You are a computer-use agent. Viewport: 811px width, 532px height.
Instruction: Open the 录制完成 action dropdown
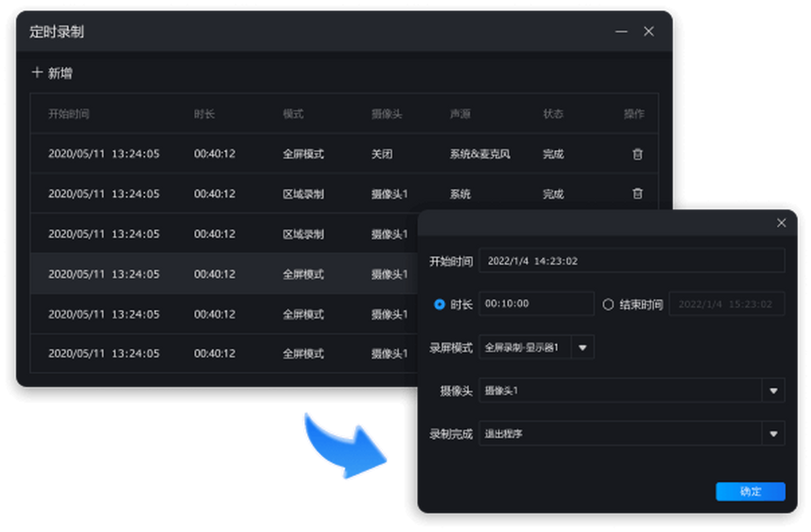[773, 434]
